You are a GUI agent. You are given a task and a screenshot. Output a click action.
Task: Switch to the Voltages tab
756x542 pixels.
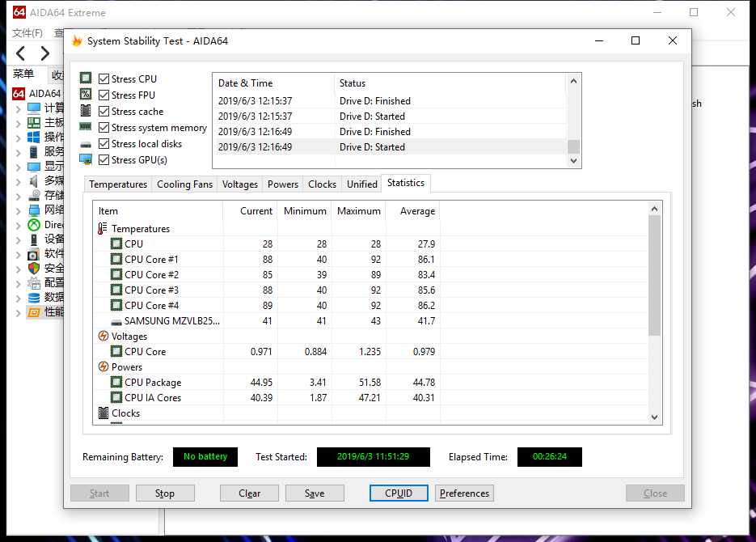point(240,184)
